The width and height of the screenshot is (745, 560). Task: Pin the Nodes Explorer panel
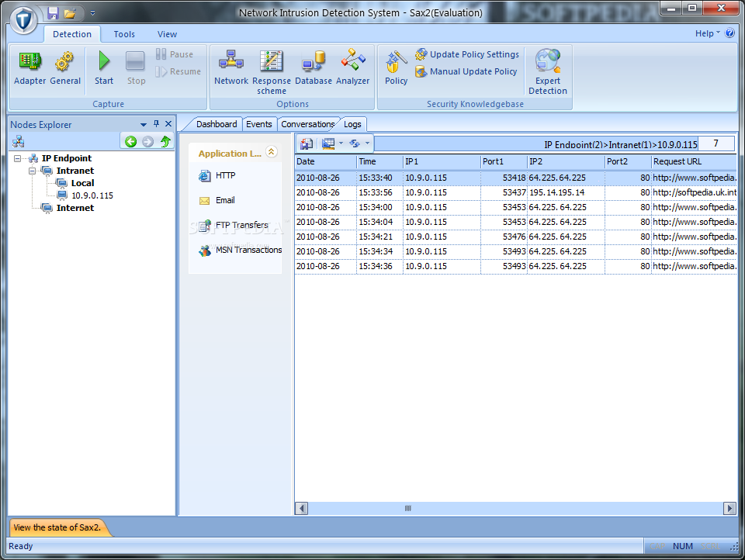coord(156,124)
